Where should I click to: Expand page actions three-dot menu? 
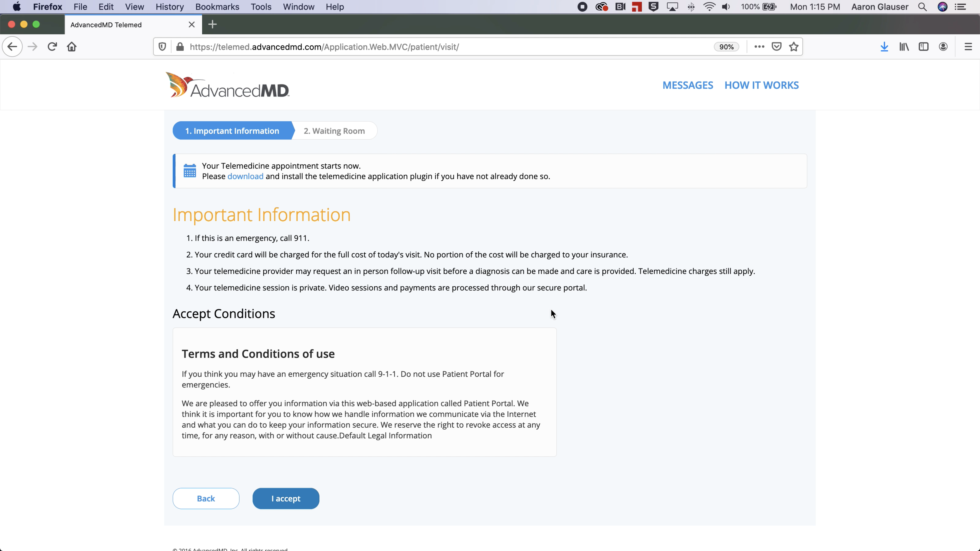coord(759,47)
